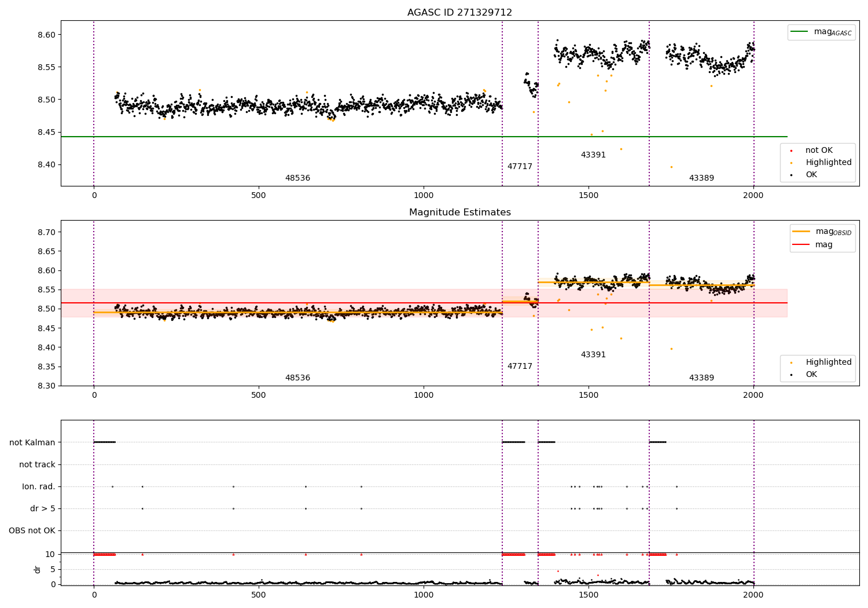This screenshot has width=868, height=608.
Task: Click the "5" tick label on the dr axis
Action: (x=53, y=570)
